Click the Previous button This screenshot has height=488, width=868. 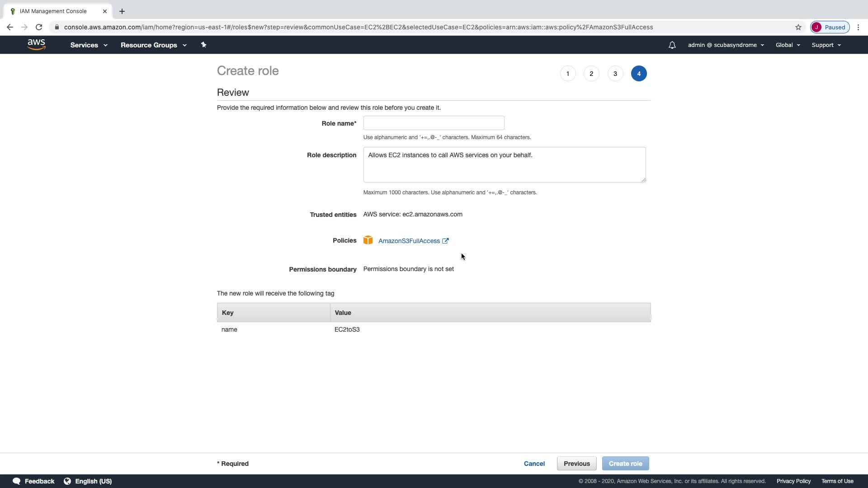576,464
